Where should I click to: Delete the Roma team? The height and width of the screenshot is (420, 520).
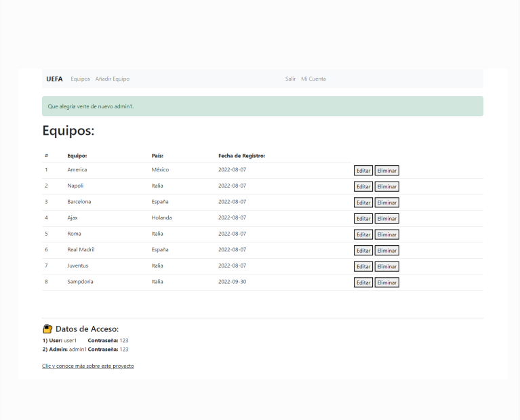387,234
